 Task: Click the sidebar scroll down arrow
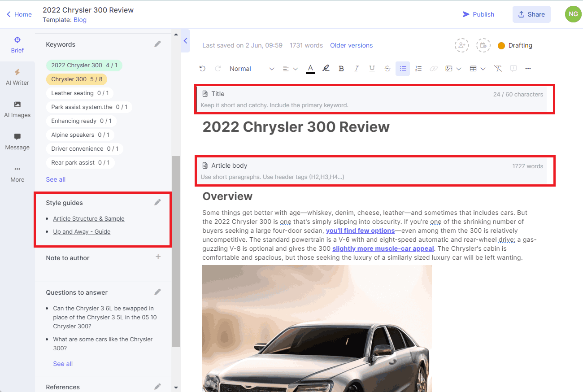pos(176,388)
